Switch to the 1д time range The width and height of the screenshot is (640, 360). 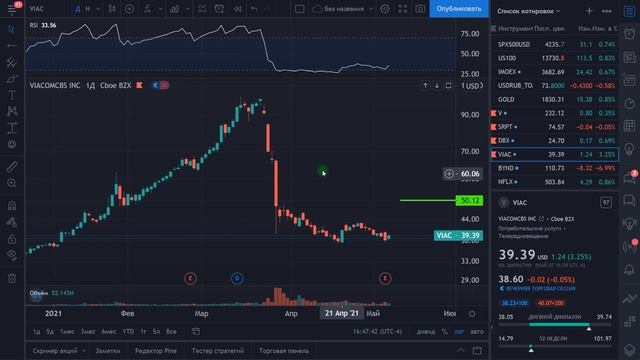37,331
